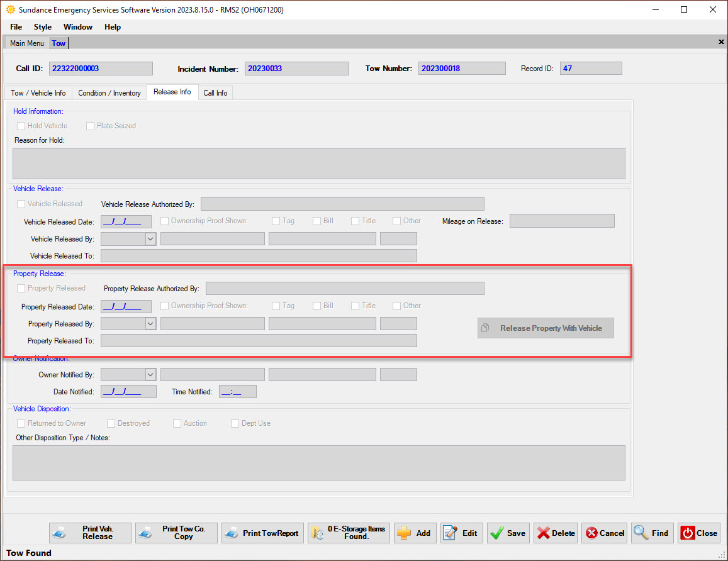
Task: Click the Reason for Hold text area
Action: pos(318,164)
